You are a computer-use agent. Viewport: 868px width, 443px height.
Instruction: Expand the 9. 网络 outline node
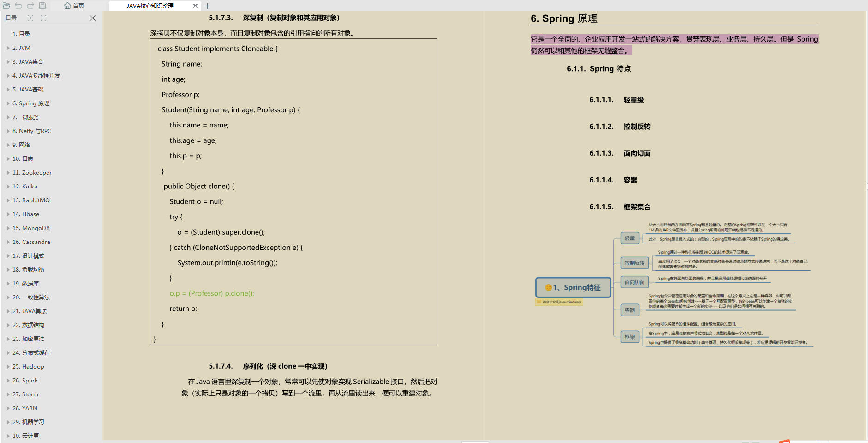tap(8, 145)
